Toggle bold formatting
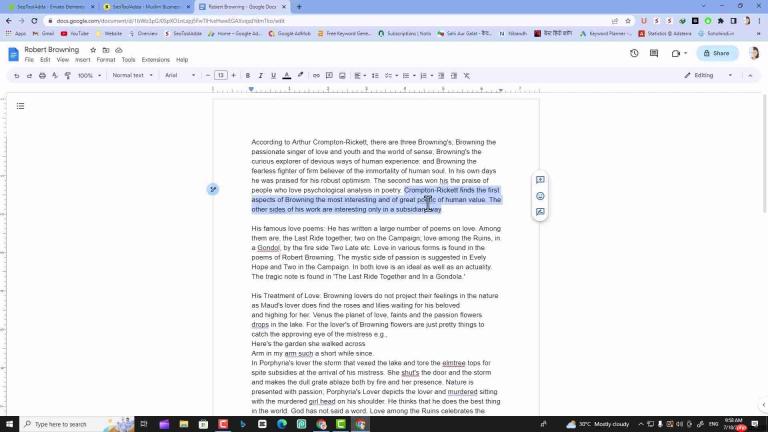This screenshot has height=432, width=768. 248,75
